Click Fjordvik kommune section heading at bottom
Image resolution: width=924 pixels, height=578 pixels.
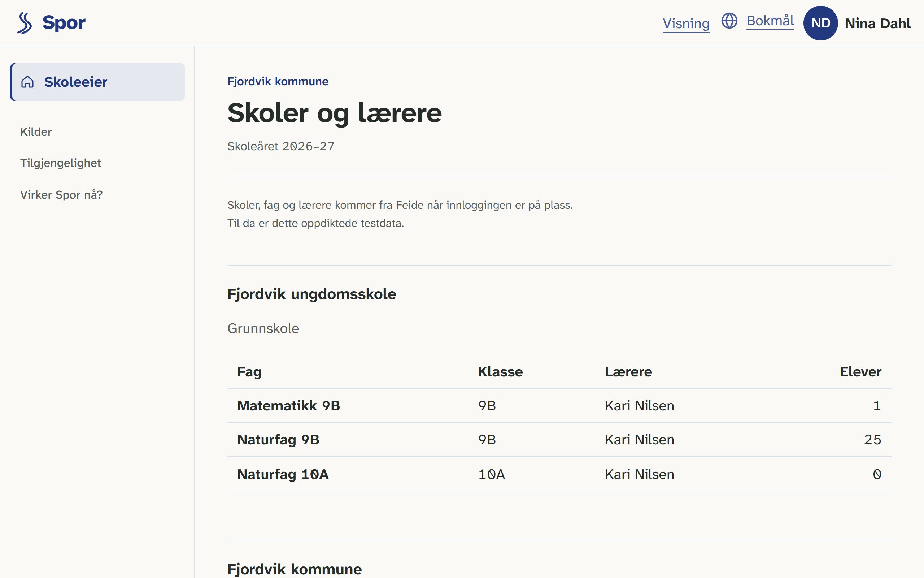pos(295,570)
